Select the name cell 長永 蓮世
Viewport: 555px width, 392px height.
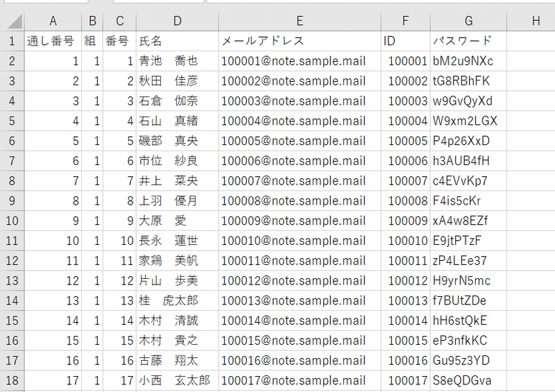pyautogui.click(x=178, y=241)
